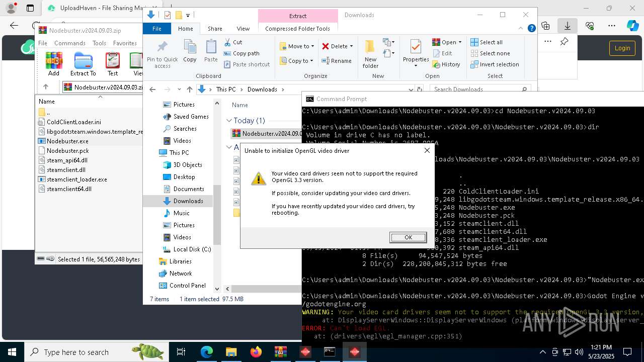This screenshot has width=644, height=362.
Task: Switch to the Explorer View tab
Action: [243, 29]
